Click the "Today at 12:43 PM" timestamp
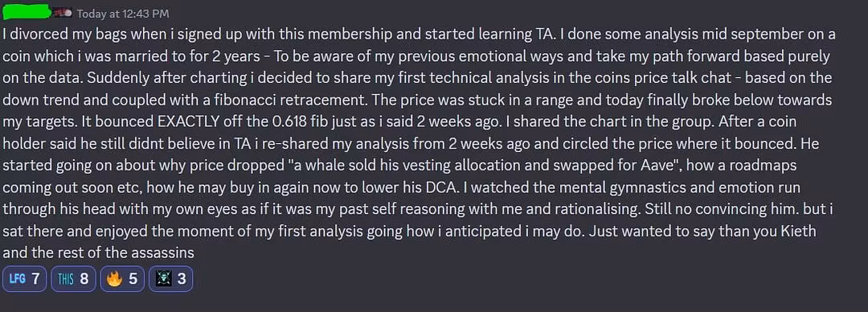 pos(123,14)
